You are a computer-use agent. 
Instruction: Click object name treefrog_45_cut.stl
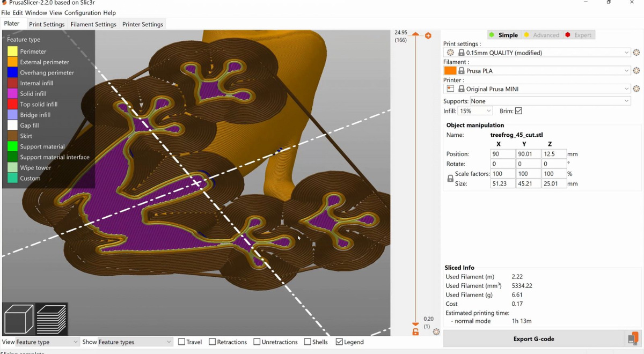(516, 135)
